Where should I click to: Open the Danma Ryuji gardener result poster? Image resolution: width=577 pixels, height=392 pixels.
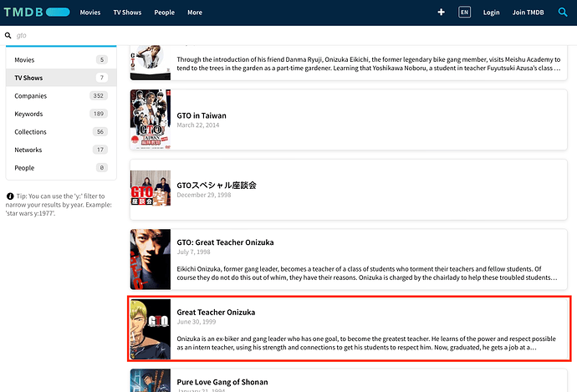(x=151, y=63)
